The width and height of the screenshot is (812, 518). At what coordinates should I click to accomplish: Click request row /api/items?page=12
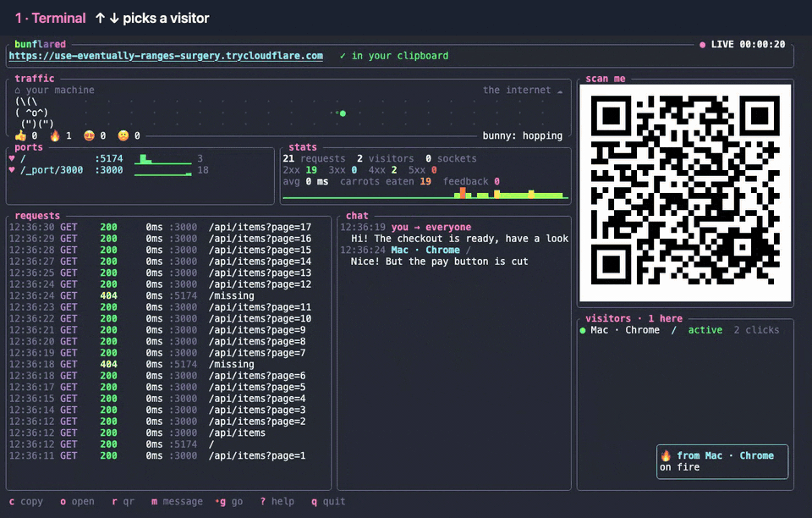click(160, 284)
